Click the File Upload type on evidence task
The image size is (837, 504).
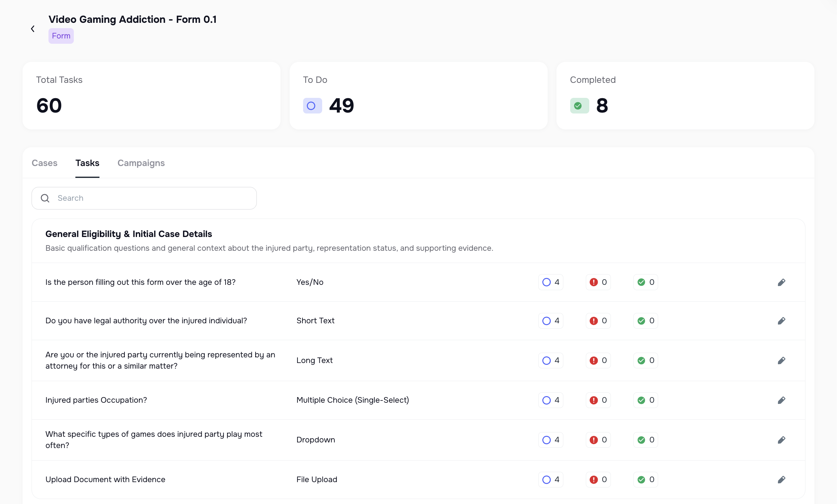pos(317,480)
